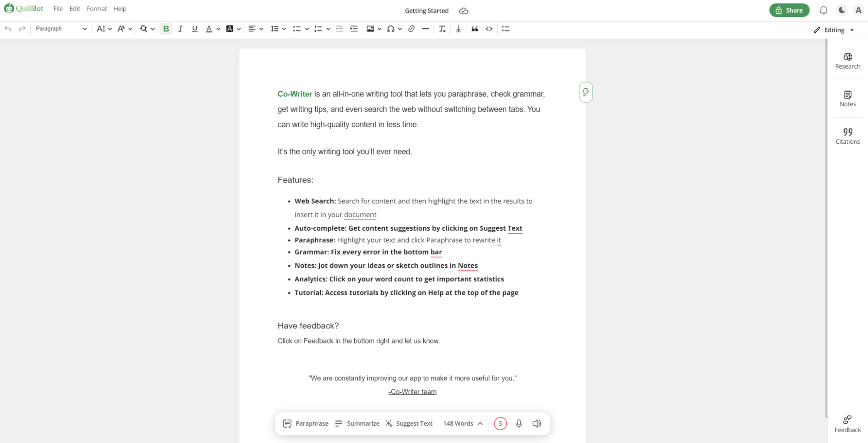
Task: Click the green Share button
Action: click(789, 10)
